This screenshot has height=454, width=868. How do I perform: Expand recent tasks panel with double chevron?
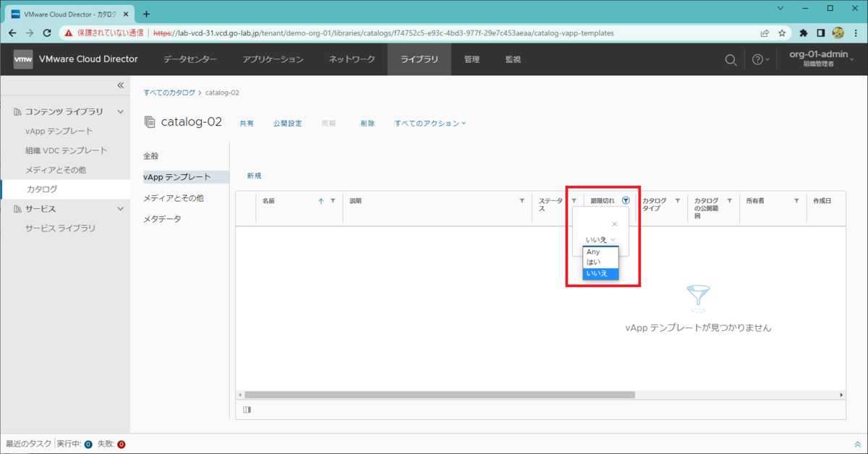point(858,445)
